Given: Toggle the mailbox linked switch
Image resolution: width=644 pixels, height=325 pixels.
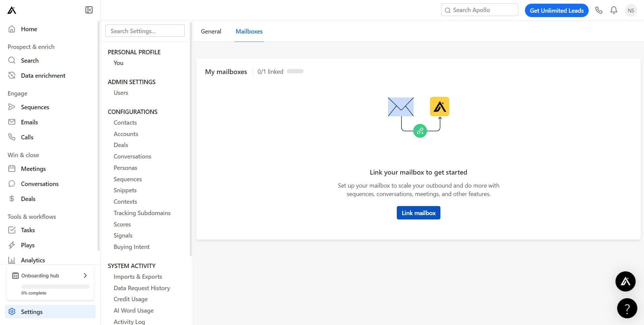Looking at the screenshot, I should point(295,71).
